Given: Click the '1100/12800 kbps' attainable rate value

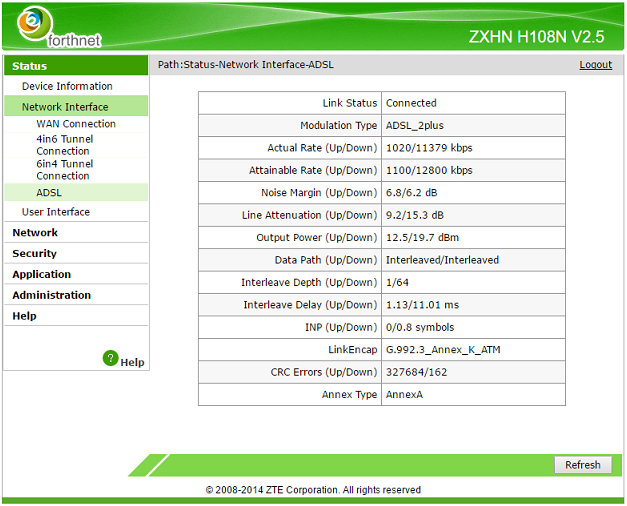Looking at the screenshot, I should (x=429, y=170).
